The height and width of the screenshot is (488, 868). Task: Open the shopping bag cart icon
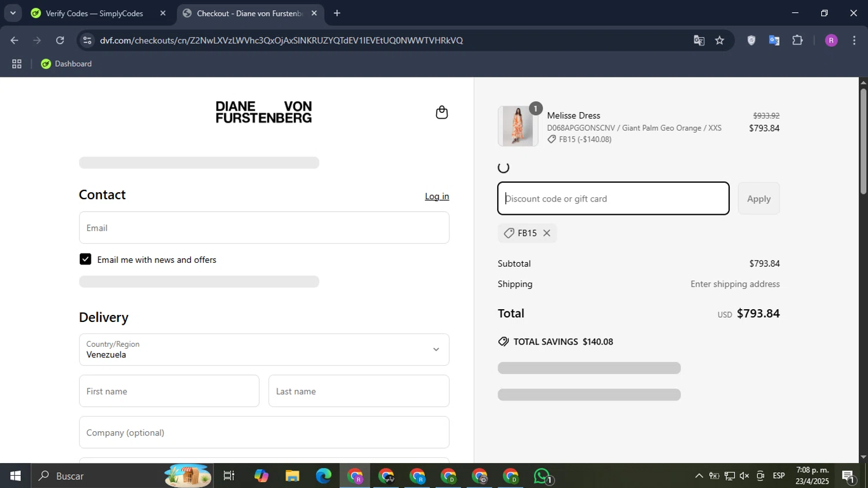(x=442, y=112)
